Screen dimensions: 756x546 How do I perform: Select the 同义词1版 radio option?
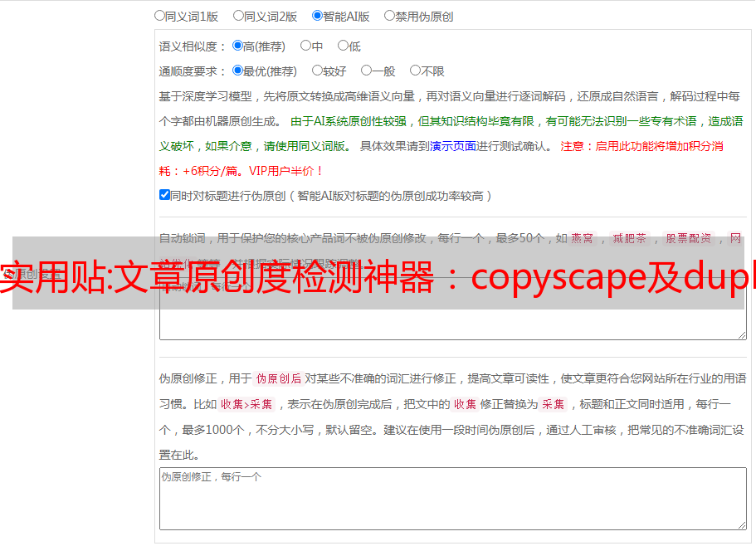click(x=159, y=16)
